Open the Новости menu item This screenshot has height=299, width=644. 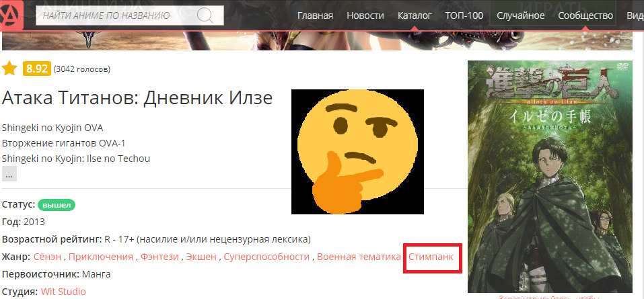pyautogui.click(x=365, y=15)
